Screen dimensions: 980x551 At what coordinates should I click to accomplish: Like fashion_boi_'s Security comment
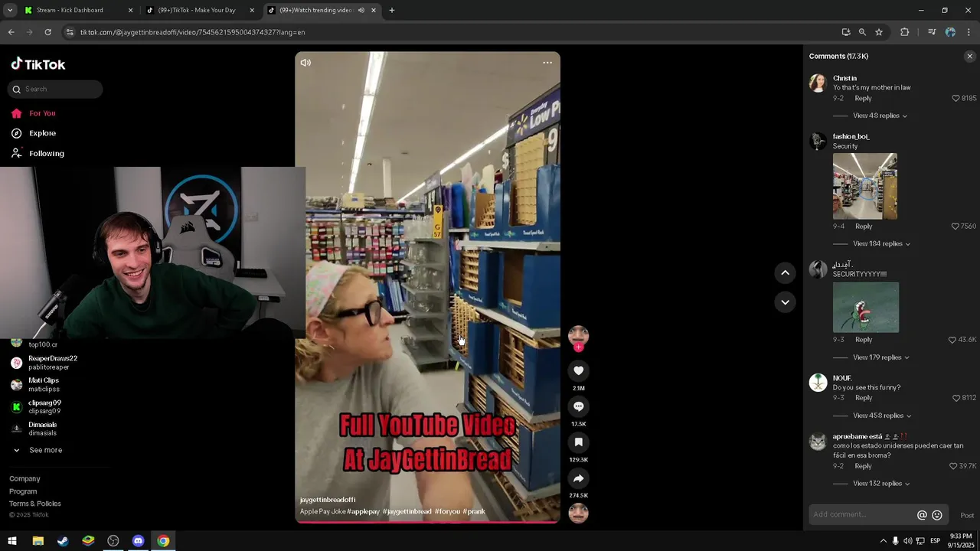(x=955, y=227)
